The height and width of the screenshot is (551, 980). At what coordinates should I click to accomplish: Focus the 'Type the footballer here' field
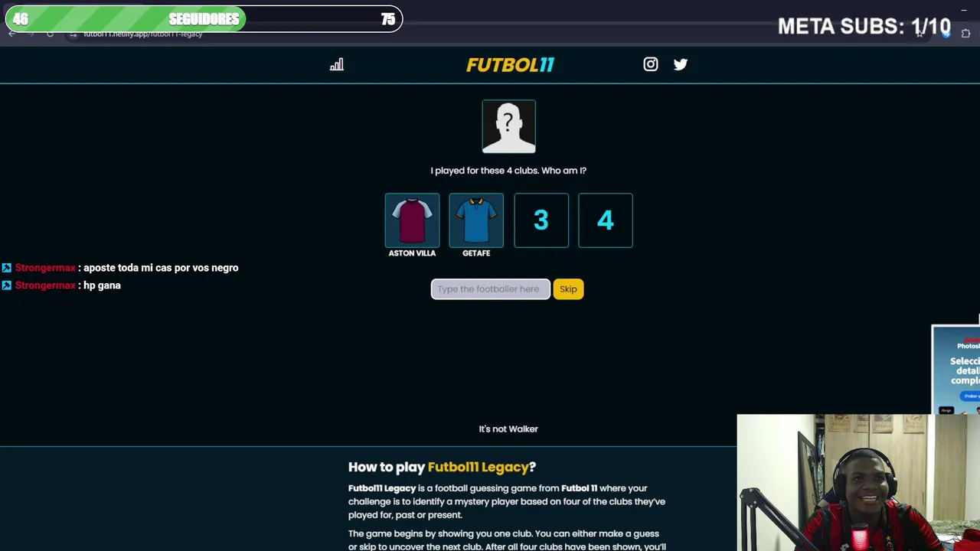[x=490, y=289]
